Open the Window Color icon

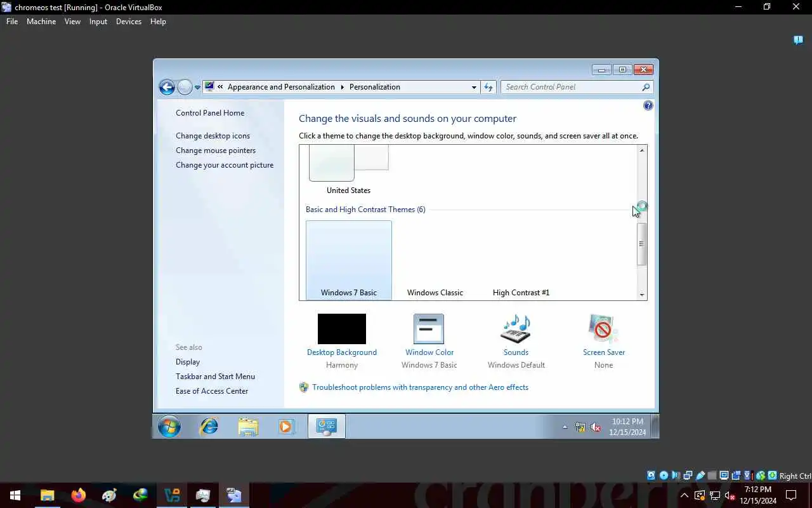(429, 329)
